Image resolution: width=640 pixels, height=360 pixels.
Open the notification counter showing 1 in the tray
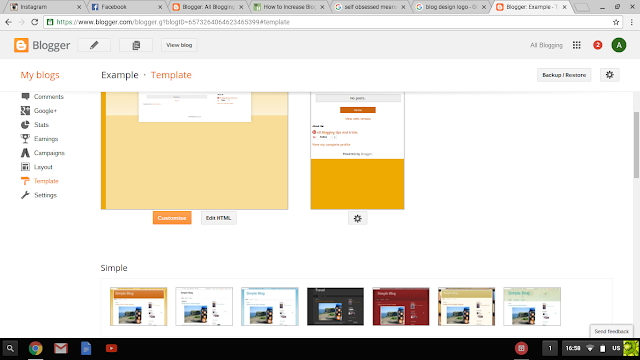550,349
